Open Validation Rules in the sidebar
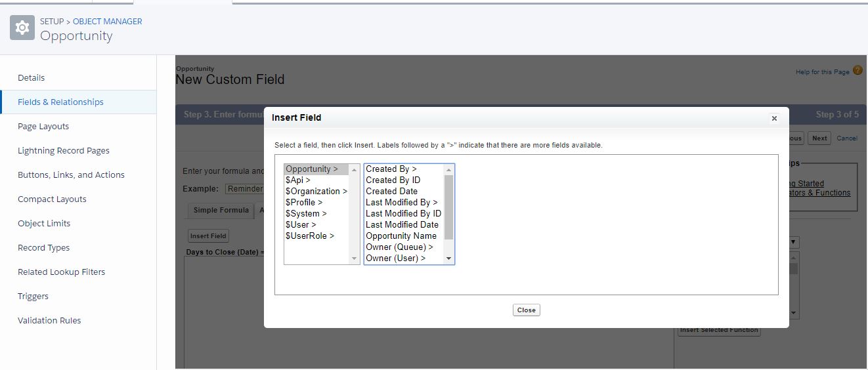868x370 pixels. click(x=49, y=320)
